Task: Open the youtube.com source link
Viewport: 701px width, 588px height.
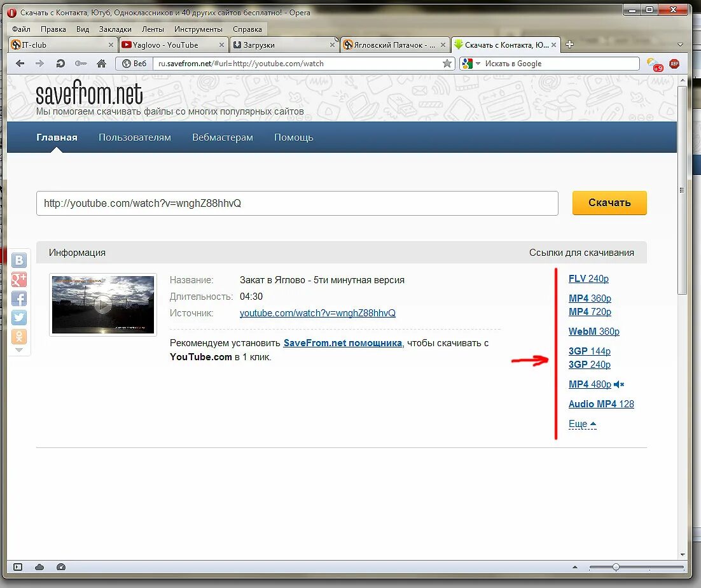Action: point(317,313)
